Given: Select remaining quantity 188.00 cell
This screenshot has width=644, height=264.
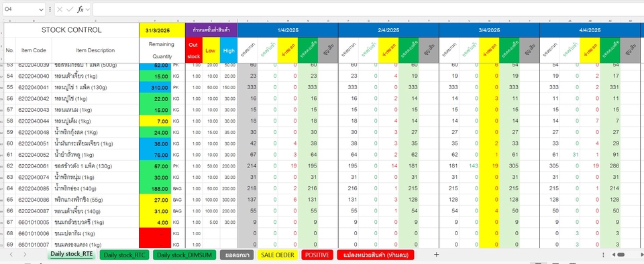Looking at the screenshot, I should pyautogui.click(x=155, y=189).
